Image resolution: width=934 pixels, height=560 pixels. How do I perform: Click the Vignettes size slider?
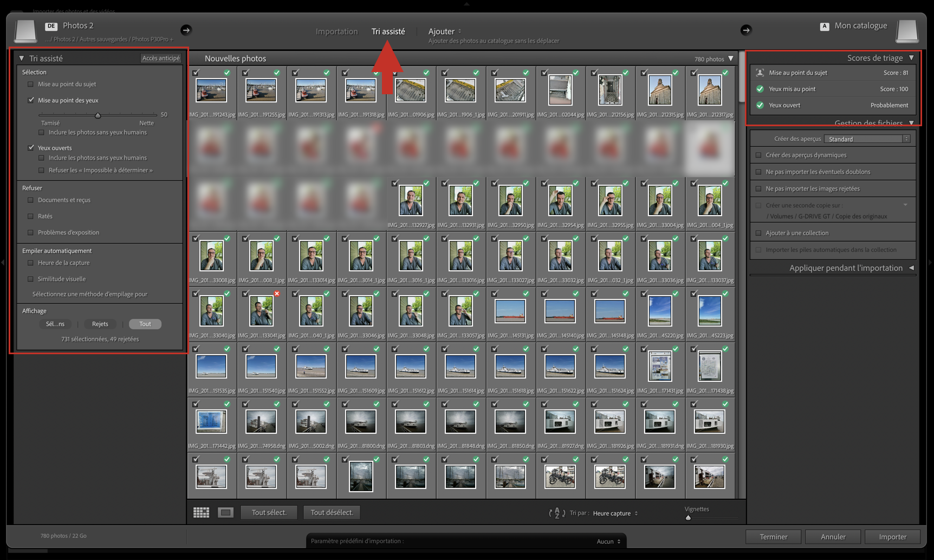coord(688,518)
